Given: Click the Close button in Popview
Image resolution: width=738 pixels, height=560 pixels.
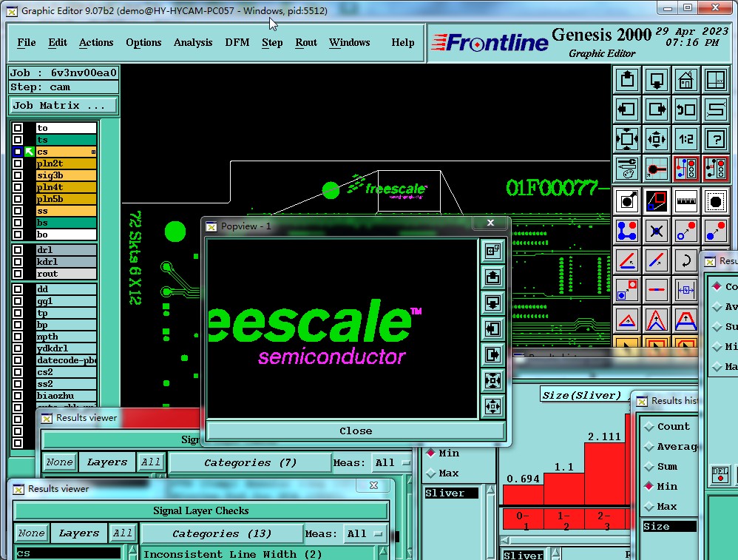Looking at the screenshot, I should coord(356,431).
